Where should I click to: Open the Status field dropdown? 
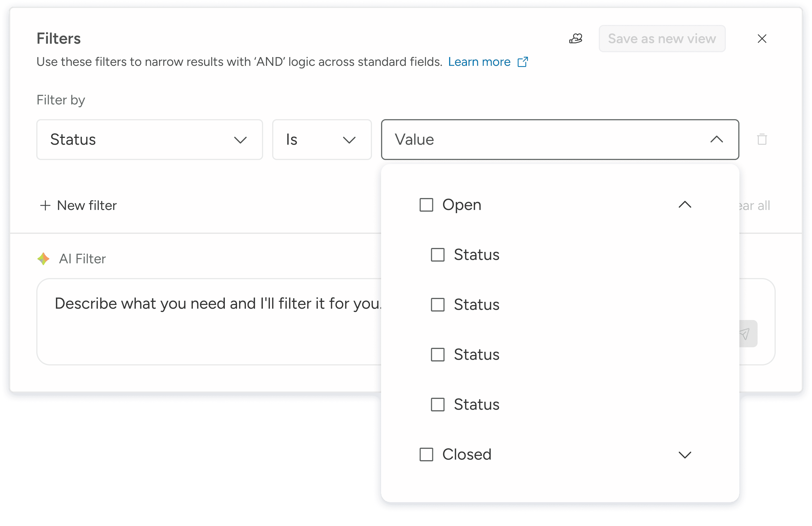[149, 140]
